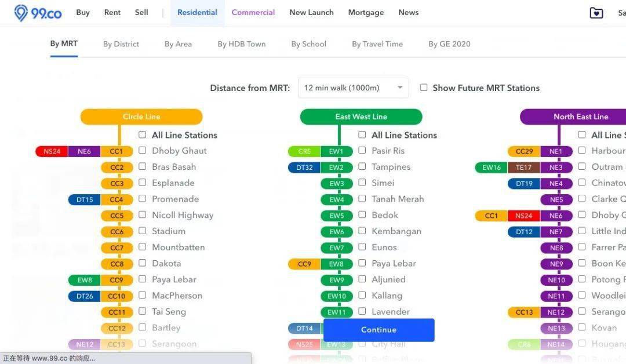Click the NE10 station code badge
This screenshot has width=626, height=364.
click(556, 280)
